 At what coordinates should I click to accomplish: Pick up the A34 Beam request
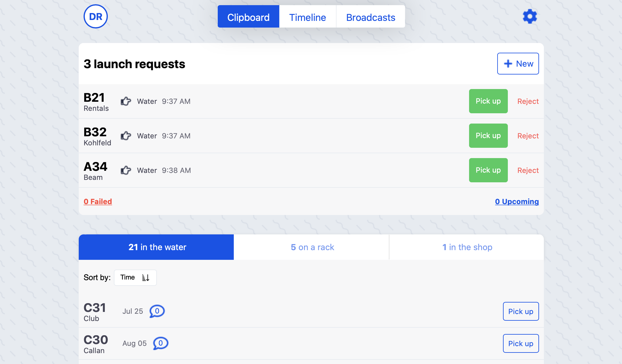tap(488, 170)
